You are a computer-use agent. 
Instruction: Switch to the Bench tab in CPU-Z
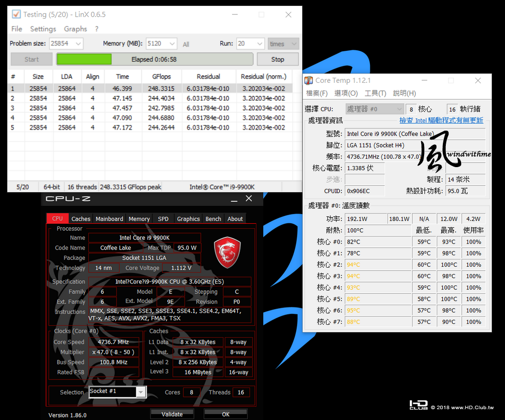click(x=213, y=219)
